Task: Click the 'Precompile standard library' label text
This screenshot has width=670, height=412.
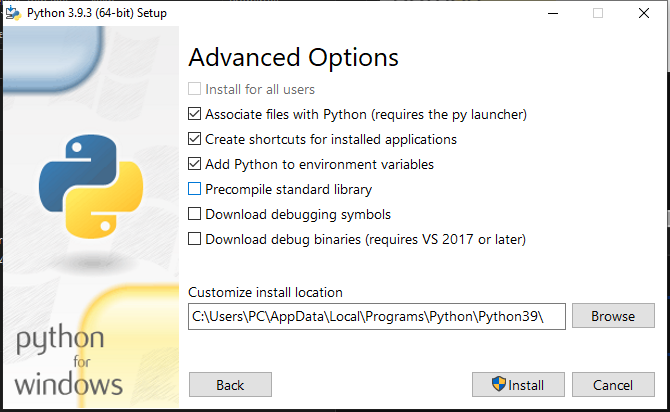Action: pos(288,189)
